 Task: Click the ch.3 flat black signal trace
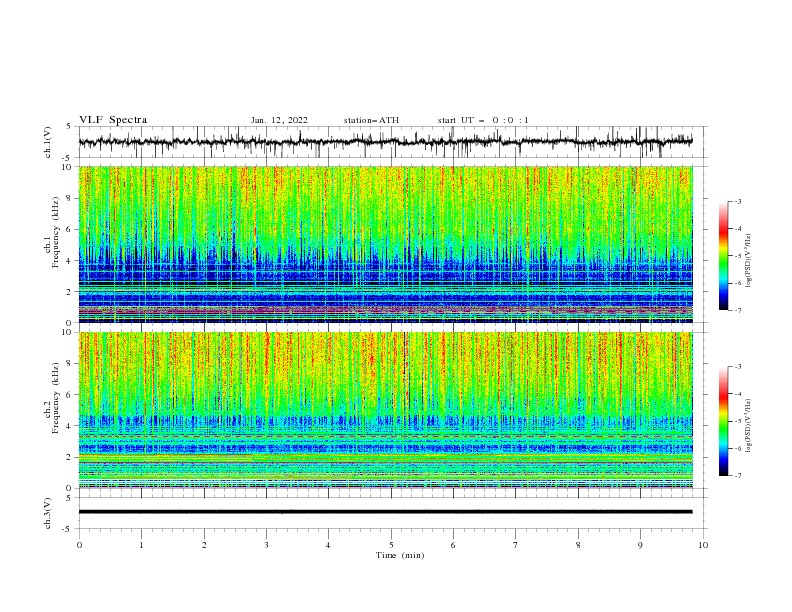click(x=385, y=512)
